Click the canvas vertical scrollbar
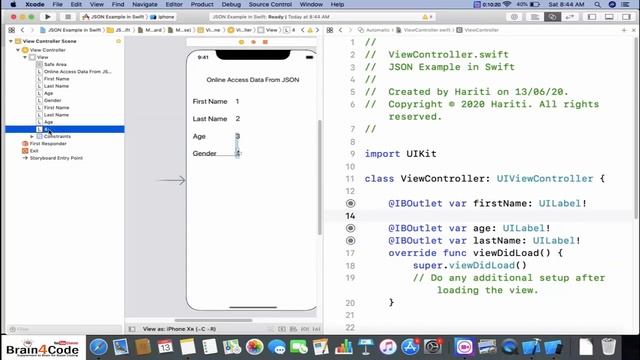This screenshot has width=640, height=360. (x=320, y=177)
